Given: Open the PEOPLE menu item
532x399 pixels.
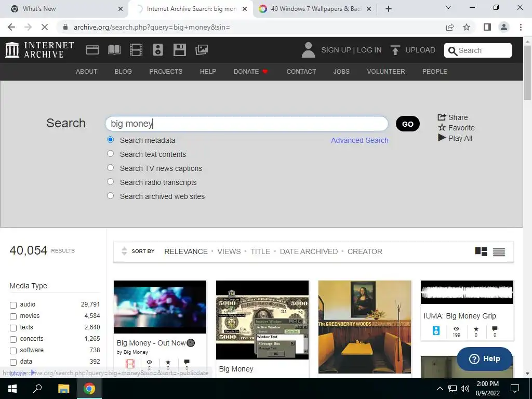Looking at the screenshot, I should click(x=435, y=72).
